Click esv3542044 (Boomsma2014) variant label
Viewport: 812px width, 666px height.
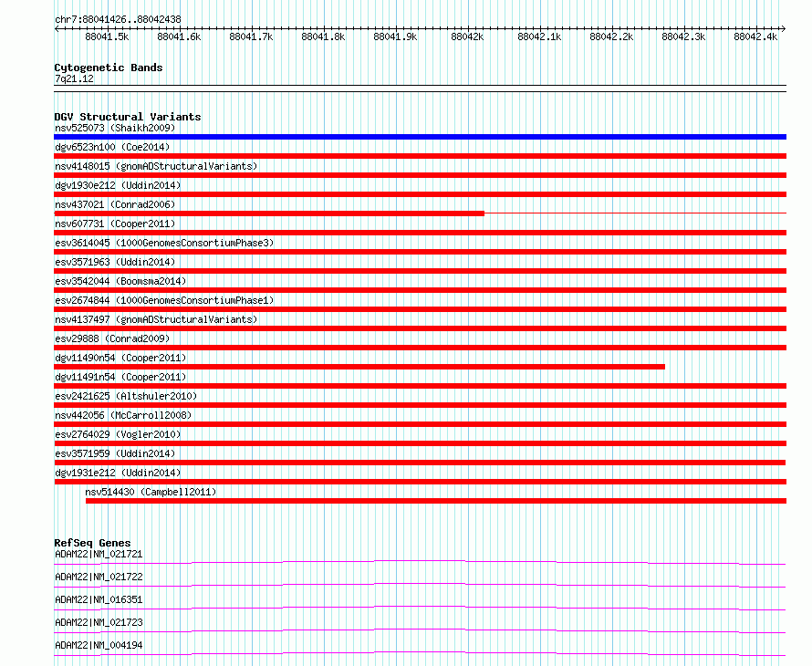coord(120,281)
